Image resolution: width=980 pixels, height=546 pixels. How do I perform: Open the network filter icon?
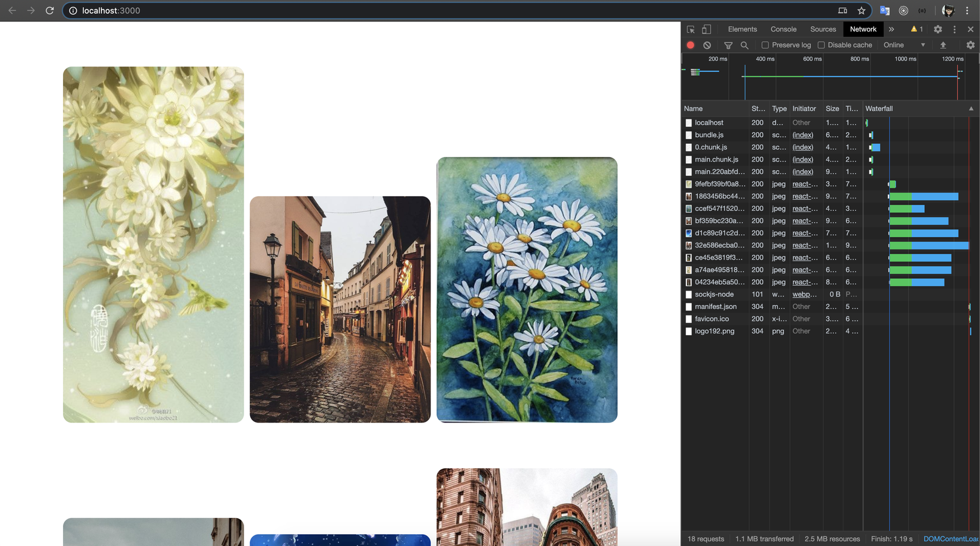(x=728, y=45)
